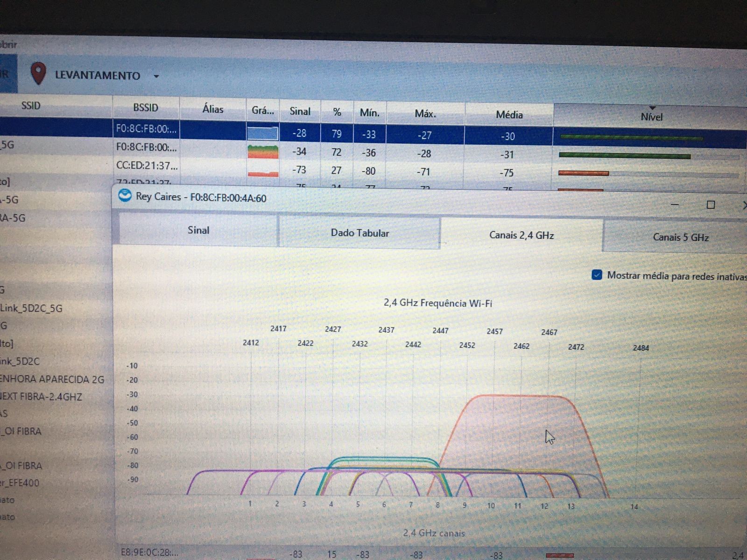Click the Rey Caires window app icon

[125, 196]
